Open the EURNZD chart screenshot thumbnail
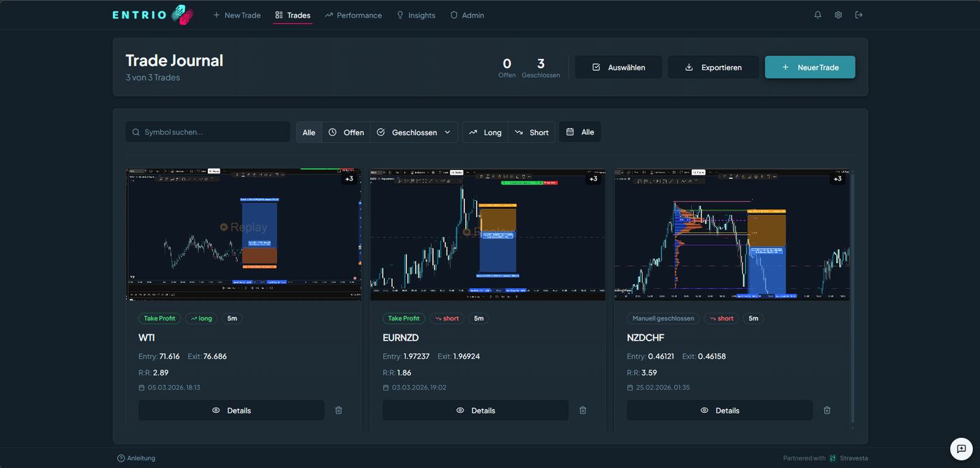 tap(488, 234)
